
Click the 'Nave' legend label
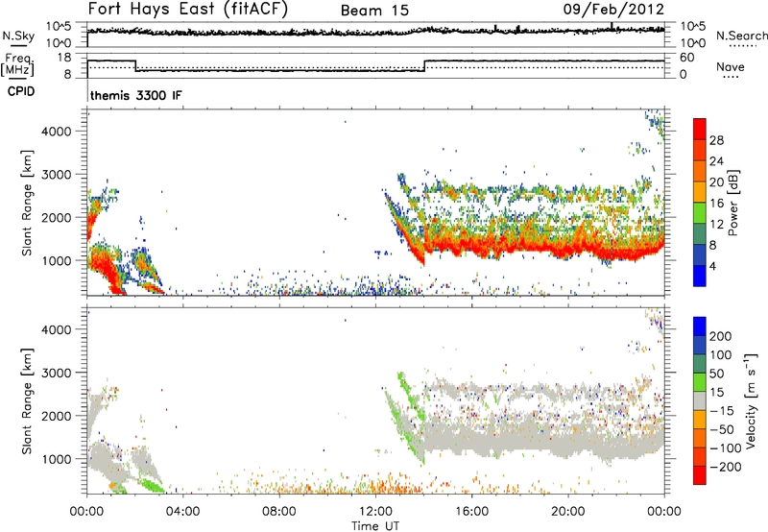pos(730,67)
